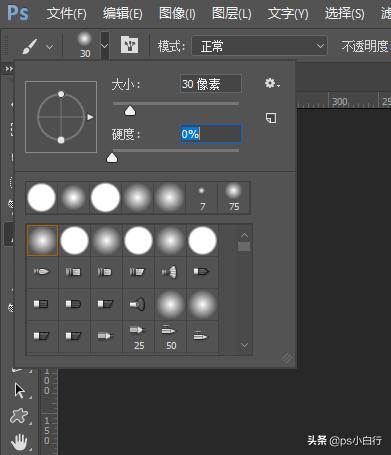Viewport: 391px width, 455px height.
Task: Select the brush preset labeled 25
Action: (x=138, y=336)
